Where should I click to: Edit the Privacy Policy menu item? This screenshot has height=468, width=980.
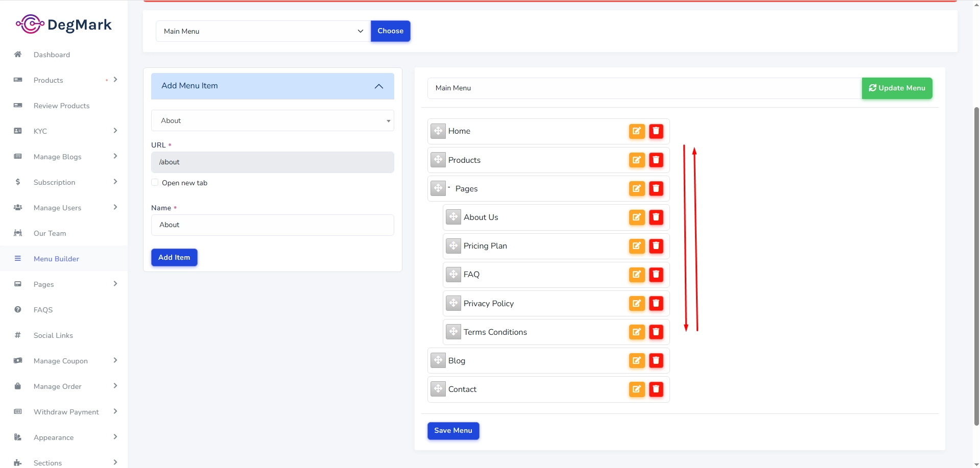pos(637,303)
